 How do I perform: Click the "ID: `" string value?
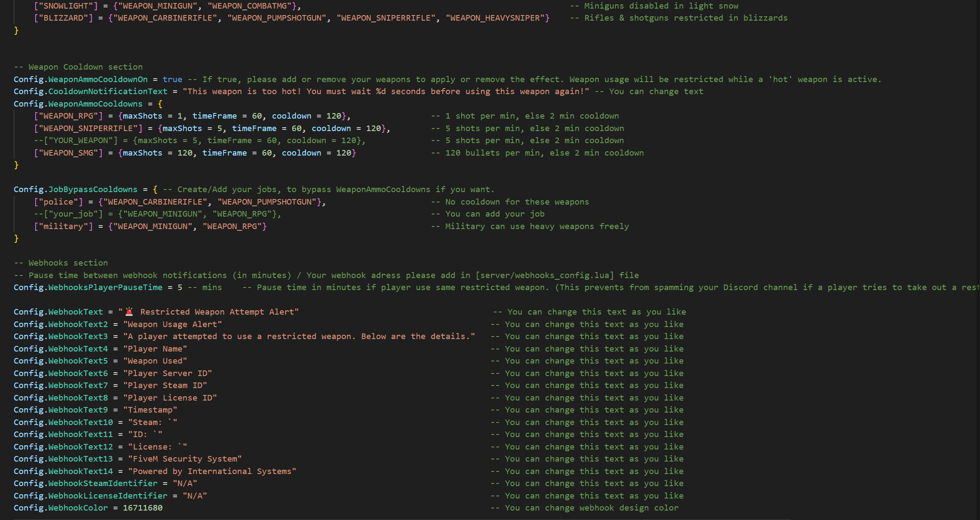[145, 434]
